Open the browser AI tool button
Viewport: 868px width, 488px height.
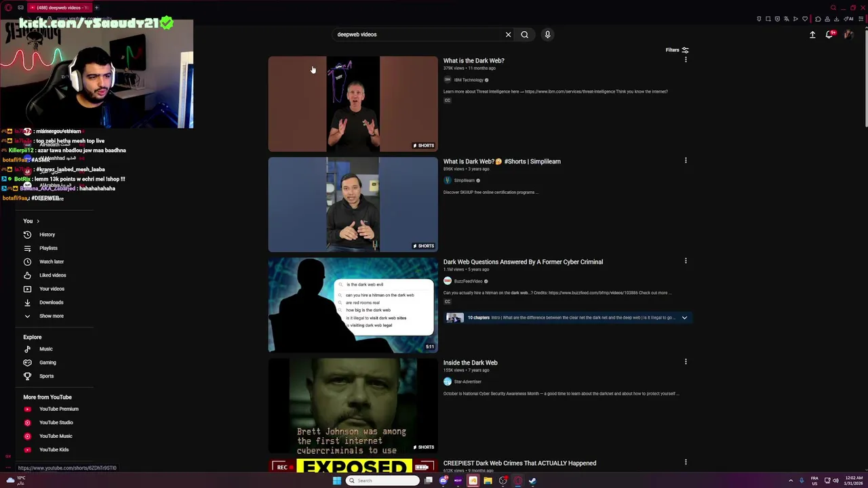tap(848, 19)
